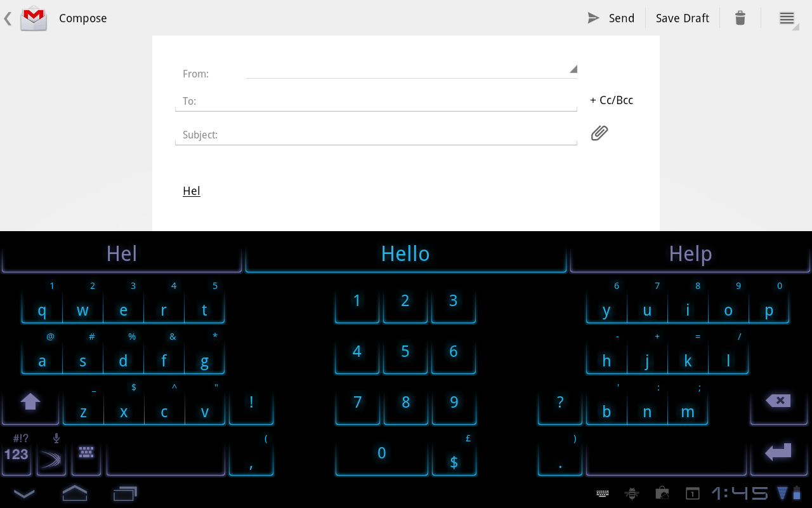Go back using the left chevron
This screenshot has height=508, width=812.
tap(8, 18)
